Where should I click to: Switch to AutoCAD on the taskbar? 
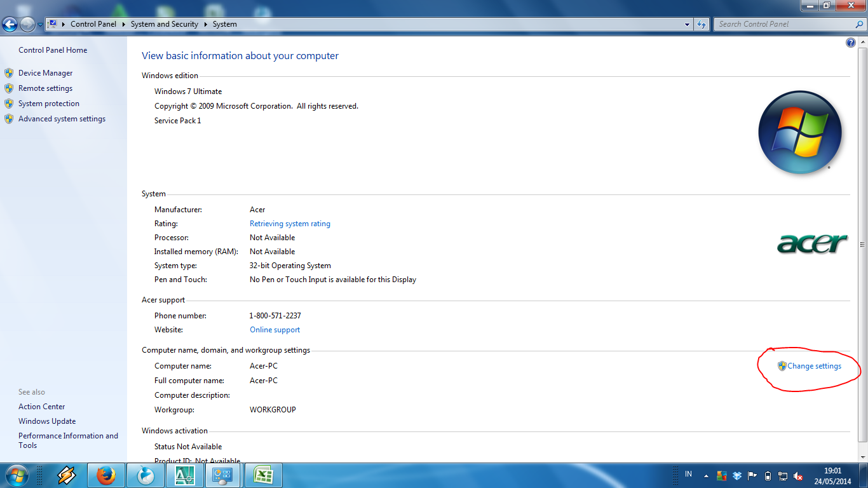tap(185, 475)
